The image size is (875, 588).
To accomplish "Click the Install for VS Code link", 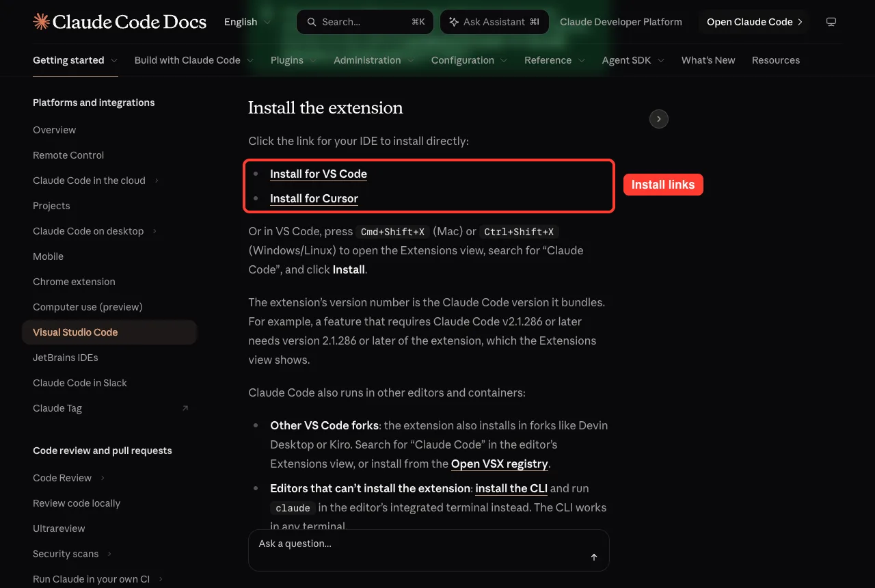I will tap(319, 174).
